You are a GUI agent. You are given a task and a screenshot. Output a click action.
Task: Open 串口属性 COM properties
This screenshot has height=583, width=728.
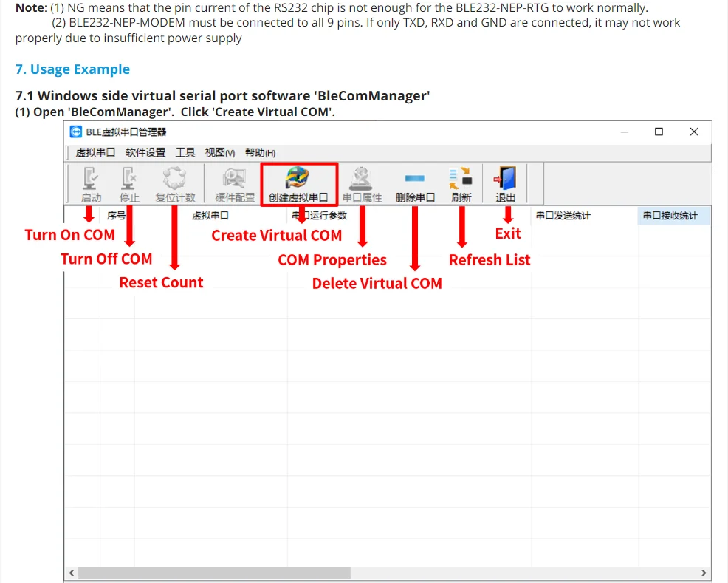pos(362,185)
